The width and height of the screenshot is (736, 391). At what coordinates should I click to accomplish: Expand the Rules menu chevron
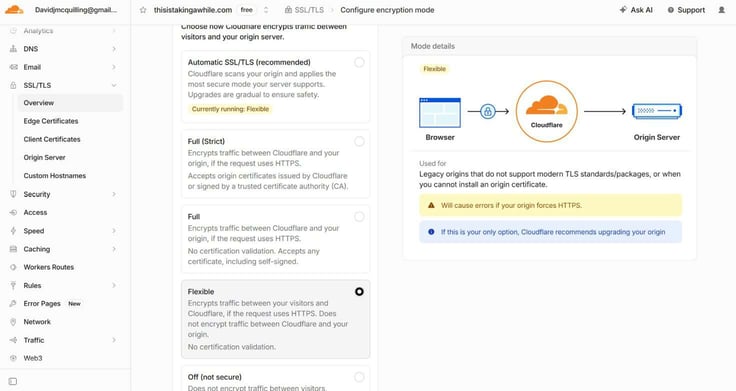[114, 285]
